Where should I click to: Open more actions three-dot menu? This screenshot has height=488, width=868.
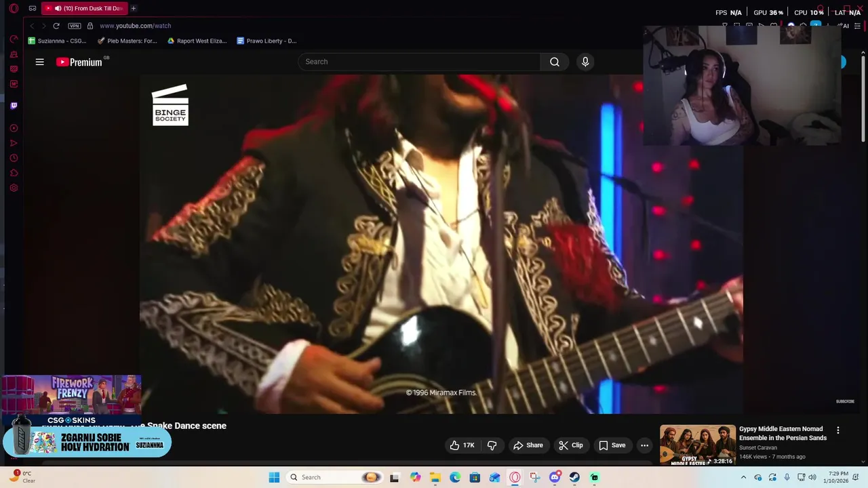pyautogui.click(x=644, y=445)
